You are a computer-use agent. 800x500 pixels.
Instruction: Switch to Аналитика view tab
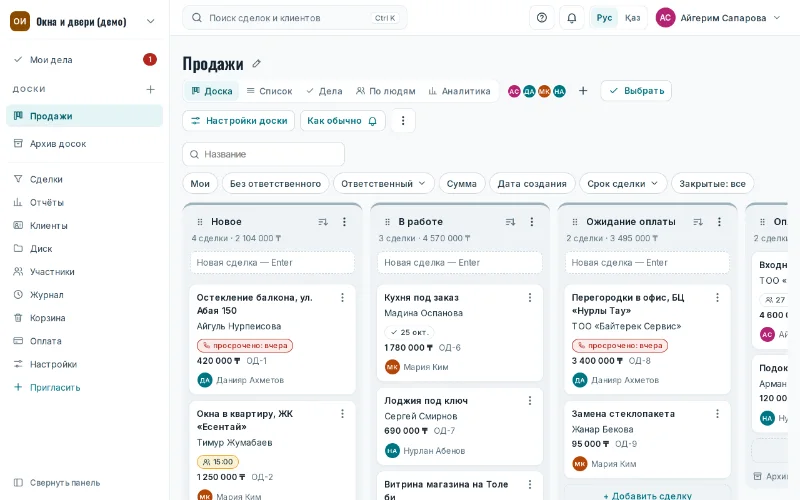coord(459,91)
